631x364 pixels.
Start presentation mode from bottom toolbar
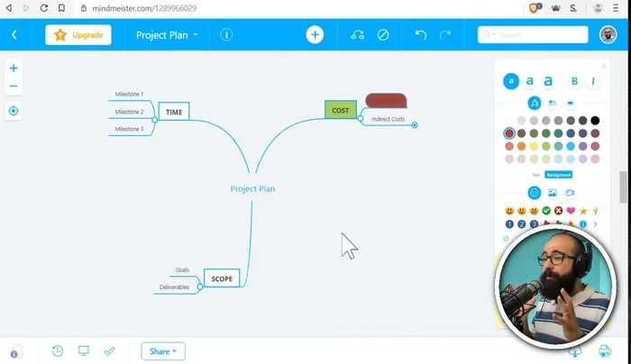coord(84,350)
